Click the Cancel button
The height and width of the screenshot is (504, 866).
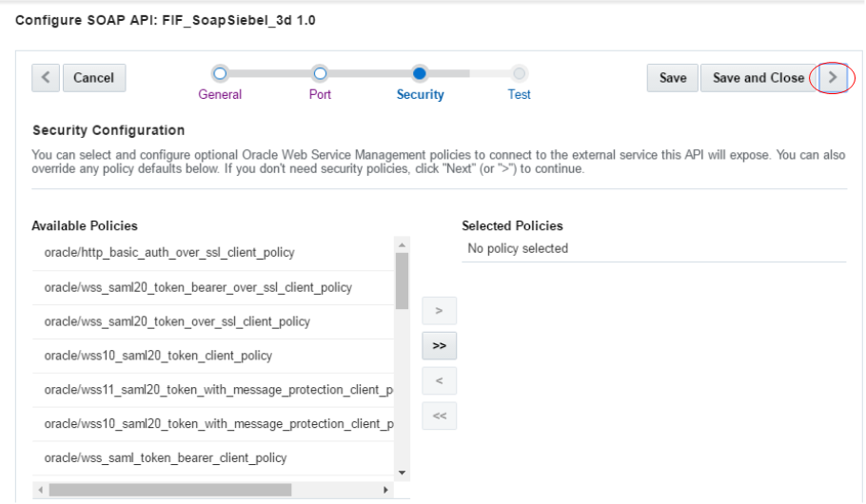[x=94, y=78]
